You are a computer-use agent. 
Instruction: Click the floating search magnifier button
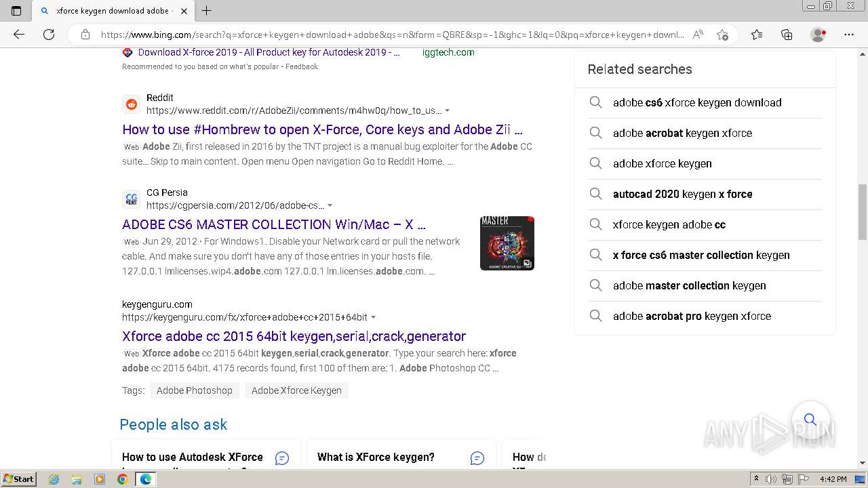810,420
